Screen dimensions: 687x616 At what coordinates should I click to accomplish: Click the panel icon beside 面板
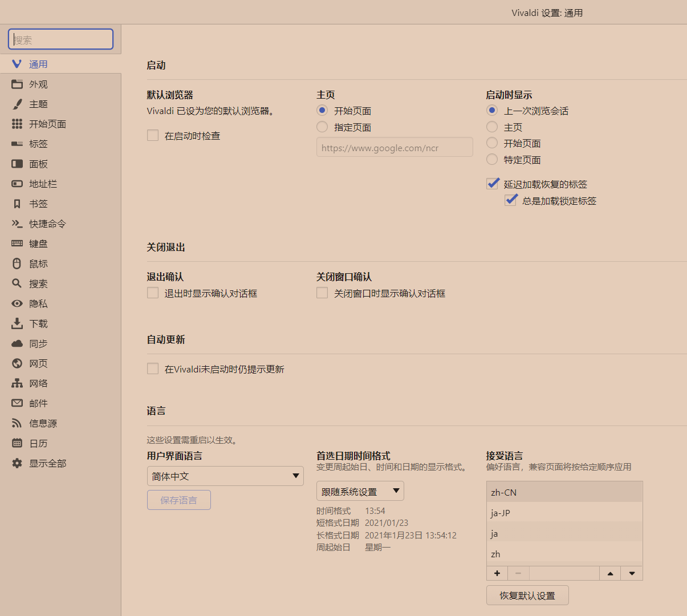point(17,164)
